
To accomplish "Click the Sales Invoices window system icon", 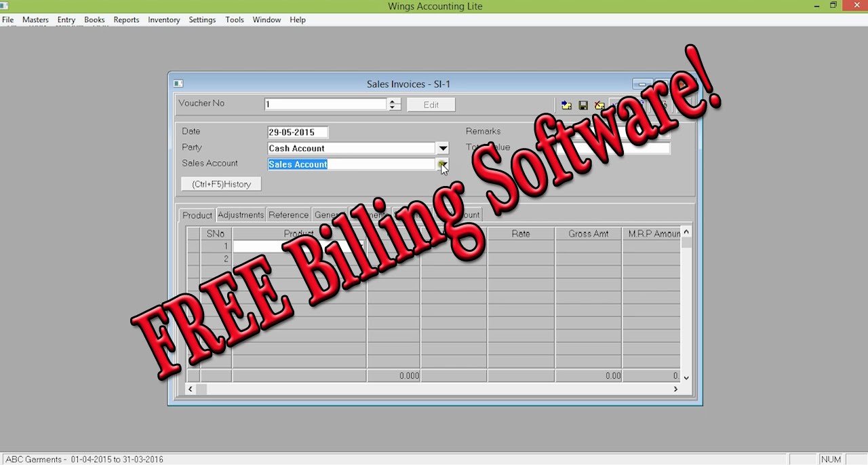I will [178, 83].
